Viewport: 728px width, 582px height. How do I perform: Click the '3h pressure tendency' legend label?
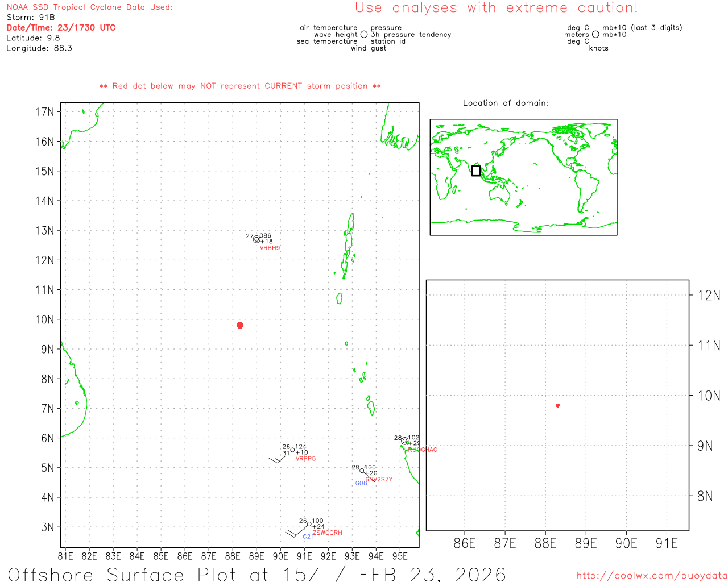pos(411,35)
